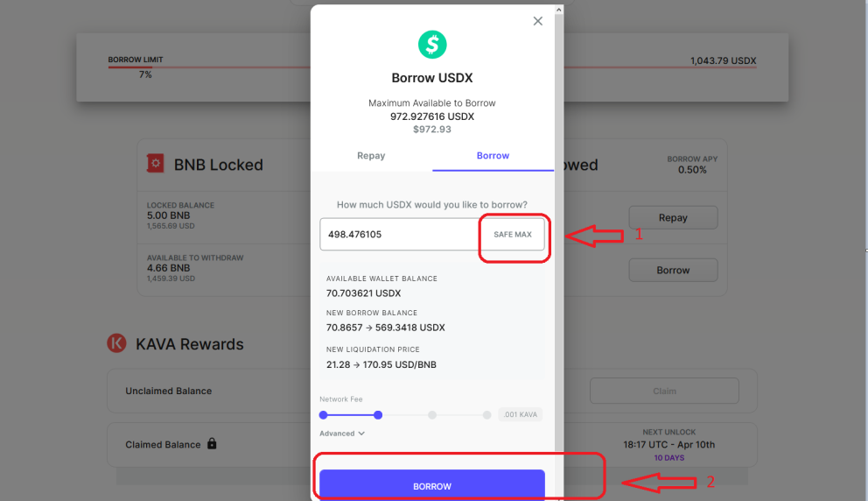Screen dimensions: 868x501
Task: Select the last Network Fee slider stop
Action: (486, 414)
